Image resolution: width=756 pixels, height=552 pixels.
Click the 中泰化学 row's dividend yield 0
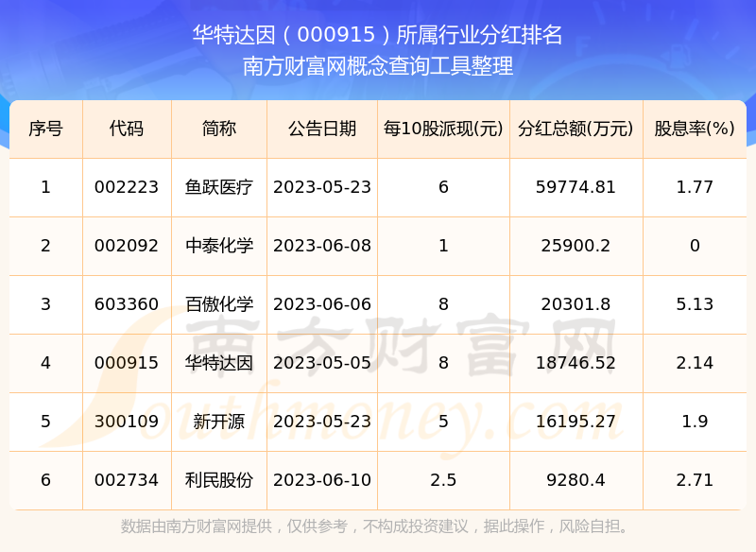click(695, 246)
